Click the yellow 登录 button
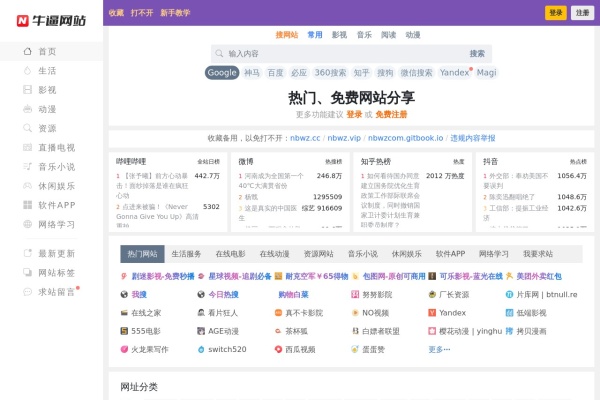The image size is (600, 400). coord(555,13)
